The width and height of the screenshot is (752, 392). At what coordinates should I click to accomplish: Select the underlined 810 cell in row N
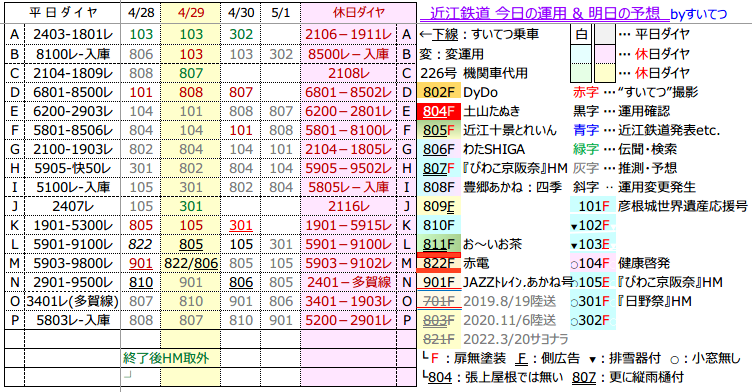point(141,282)
